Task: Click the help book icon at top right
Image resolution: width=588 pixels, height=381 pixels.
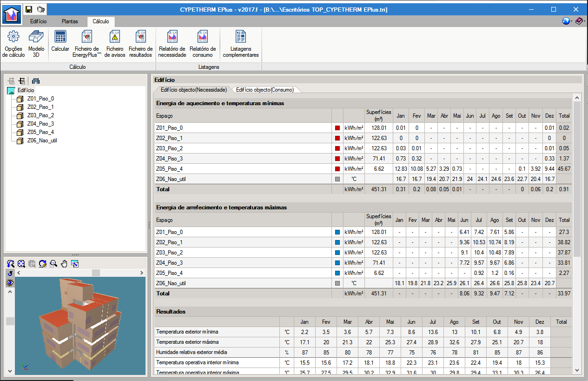Action: 579,21
